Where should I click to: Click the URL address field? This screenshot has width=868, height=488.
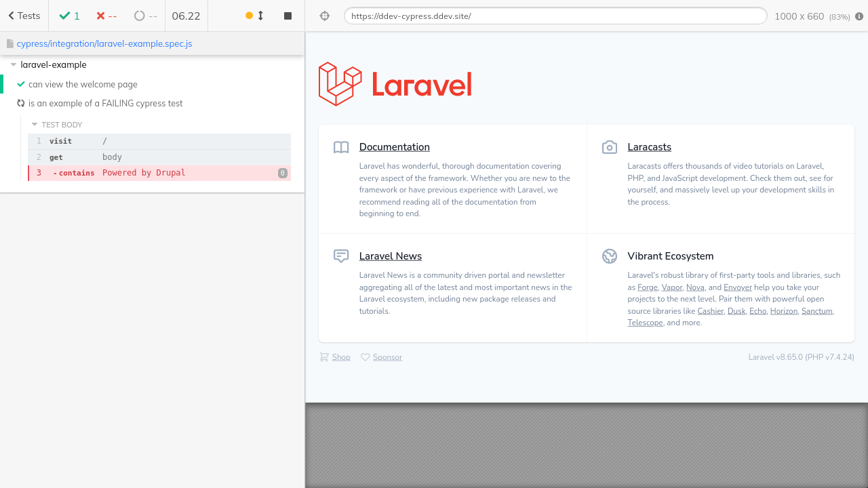coord(555,16)
